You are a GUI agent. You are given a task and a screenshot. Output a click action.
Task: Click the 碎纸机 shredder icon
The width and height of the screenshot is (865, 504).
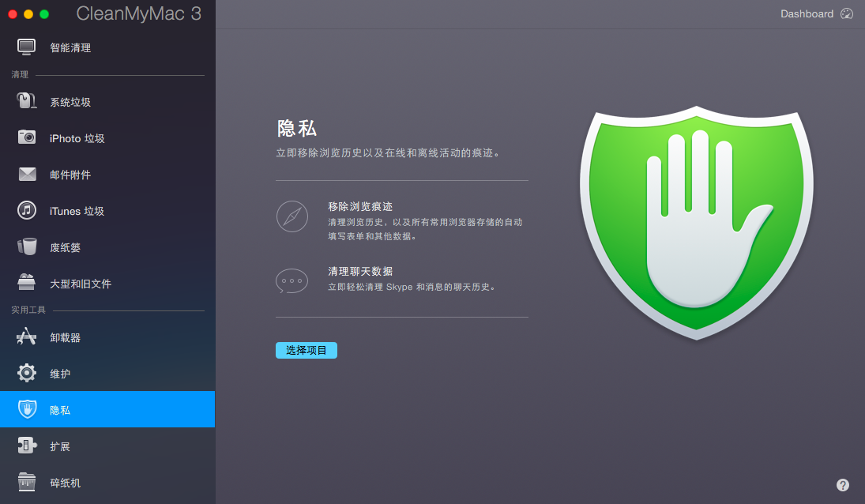27,482
